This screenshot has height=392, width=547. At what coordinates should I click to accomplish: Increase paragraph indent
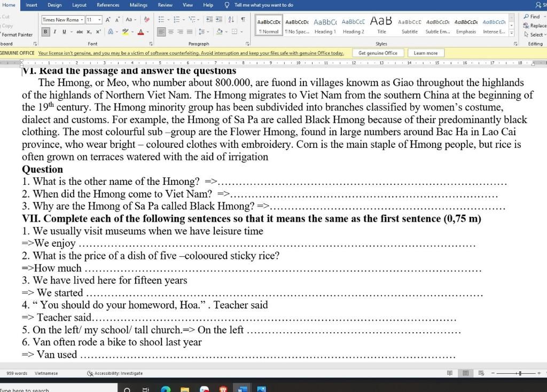coord(218,20)
